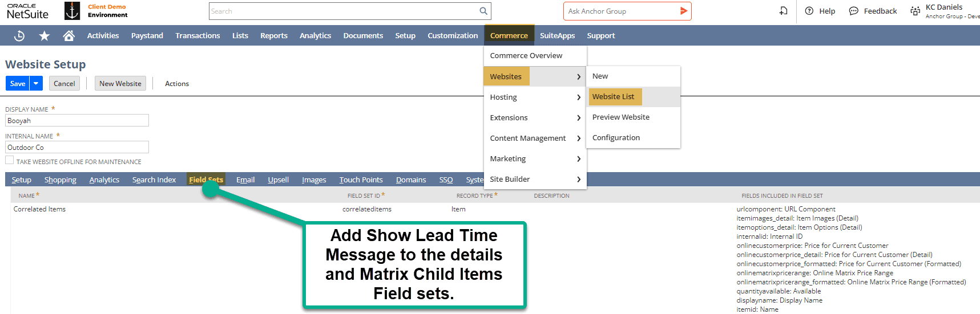Open the Support menu
Image resolution: width=980 pixels, height=314 pixels.
(600, 35)
